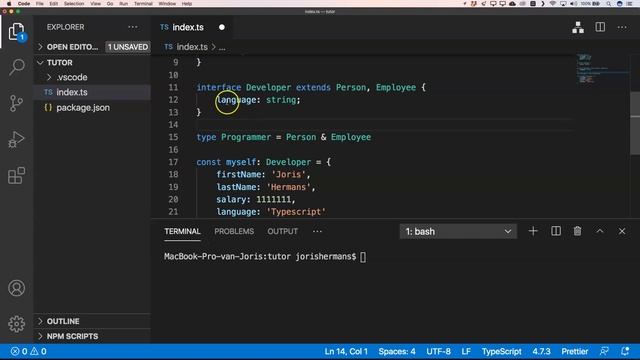Screen dimensions: 640x360
Task: Click the 1 UNSAVED badge
Action: pos(128,47)
